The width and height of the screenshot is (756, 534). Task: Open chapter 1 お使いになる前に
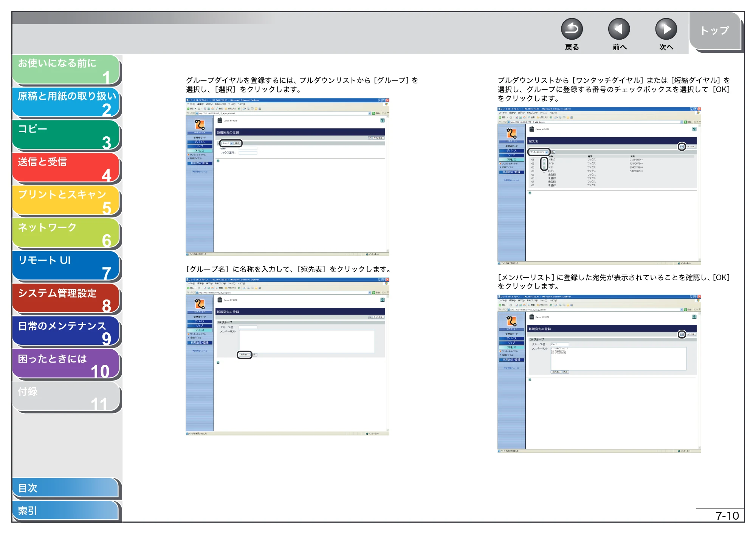pos(66,70)
